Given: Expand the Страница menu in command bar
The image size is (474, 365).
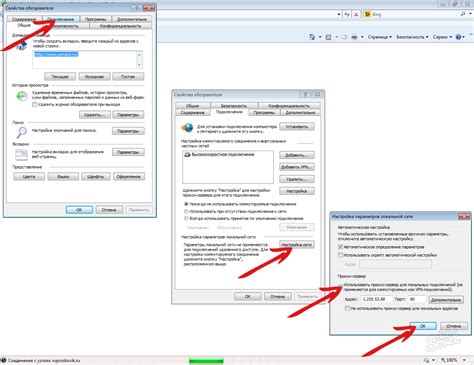Looking at the screenshot, I should [x=380, y=37].
